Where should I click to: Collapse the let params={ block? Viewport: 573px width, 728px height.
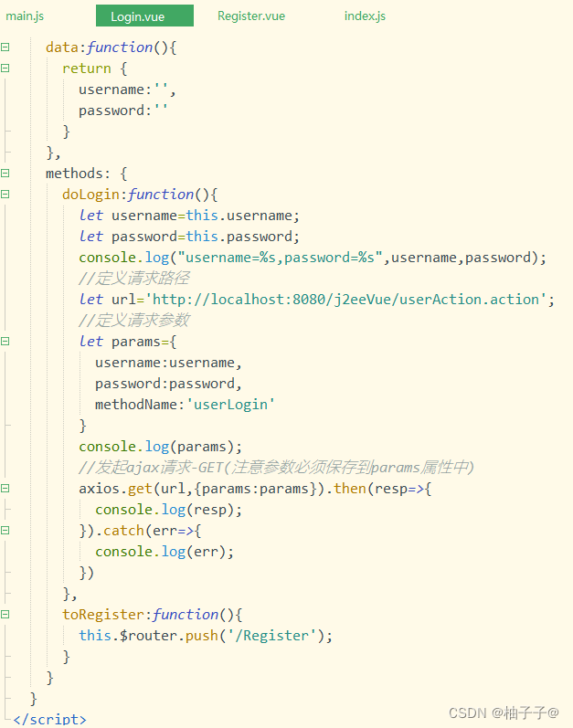click(5, 342)
